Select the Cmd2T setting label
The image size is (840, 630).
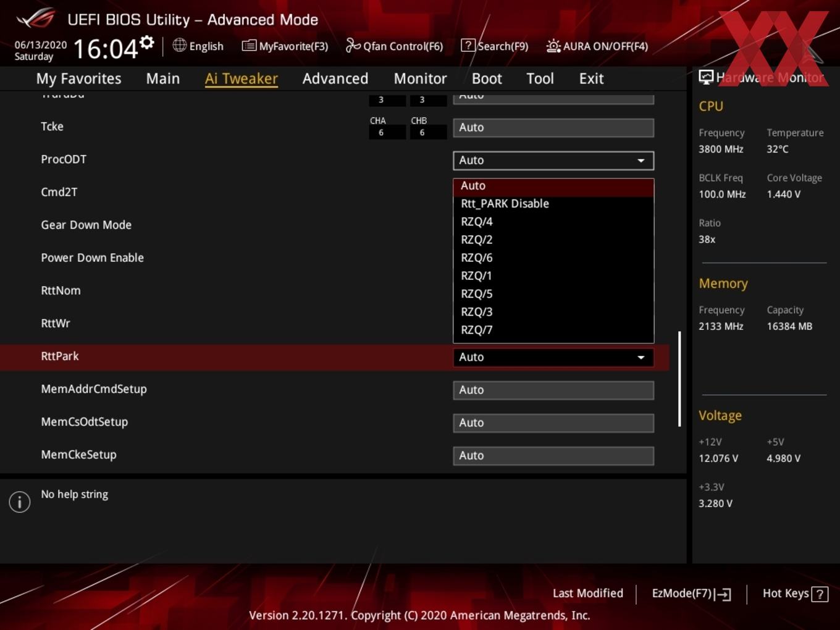coord(59,192)
